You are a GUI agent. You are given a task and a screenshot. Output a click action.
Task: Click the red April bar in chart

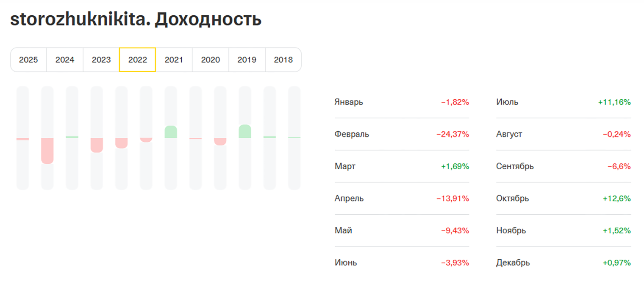pos(97,145)
